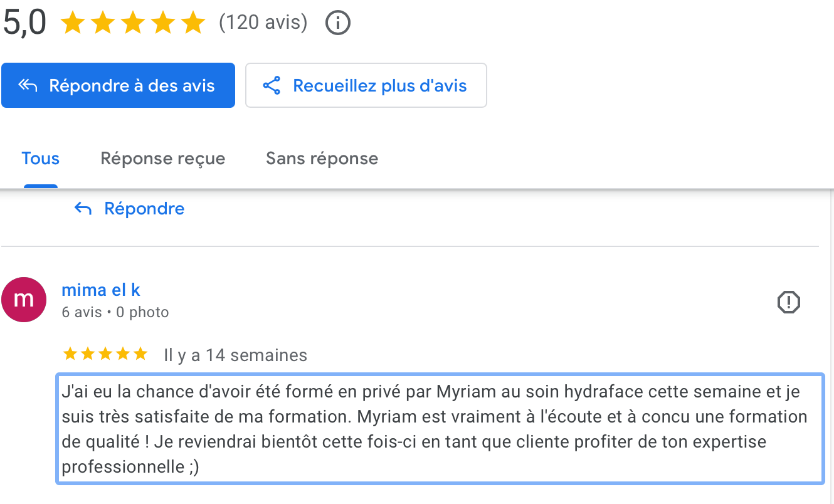The width and height of the screenshot is (834, 504).
Task: Click the info icon next to 120 avis
Action: [338, 24]
